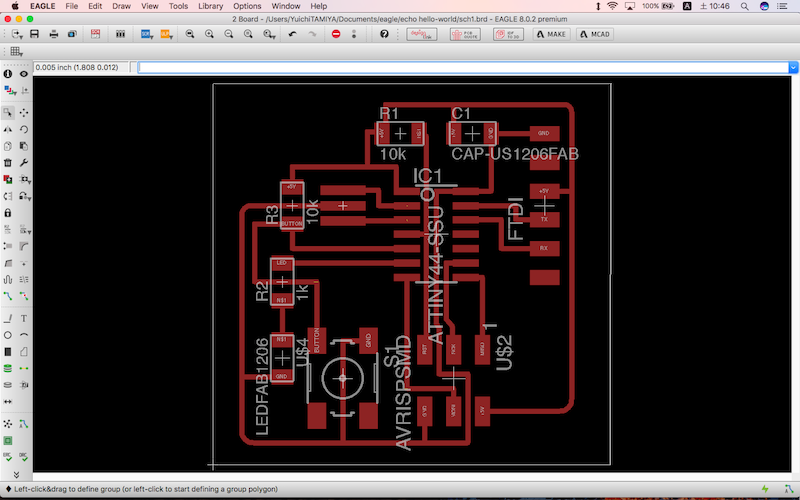Select the Circle drawing tool
This screenshot has width=800, height=500.
[x=8, y=335]
